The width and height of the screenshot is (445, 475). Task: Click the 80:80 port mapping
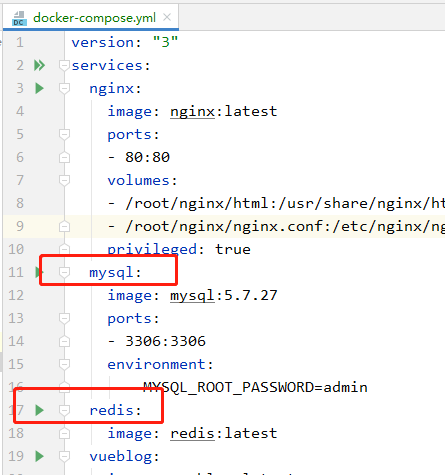147,157
